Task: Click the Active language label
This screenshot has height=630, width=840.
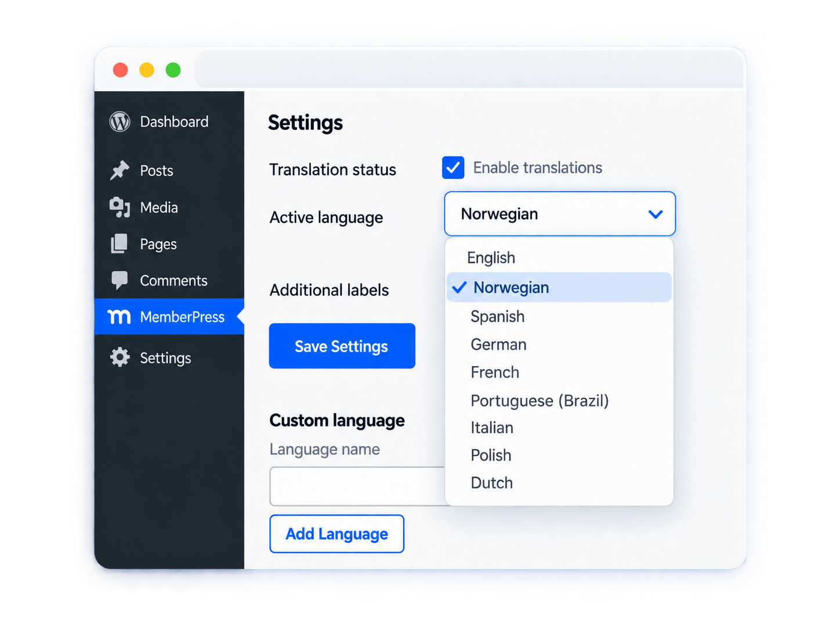Action: point(326,218)
